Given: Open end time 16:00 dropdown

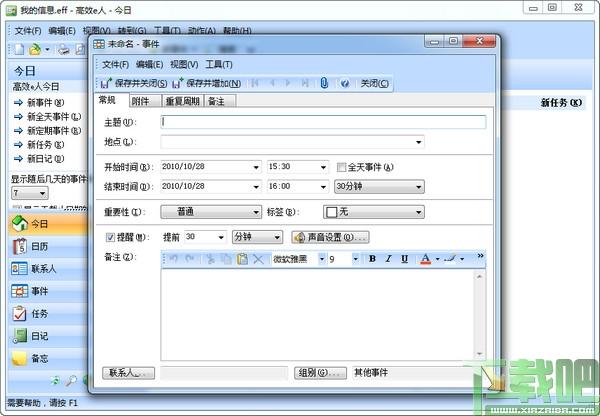Looking at the screenshot, I should [x=323, y=187].
